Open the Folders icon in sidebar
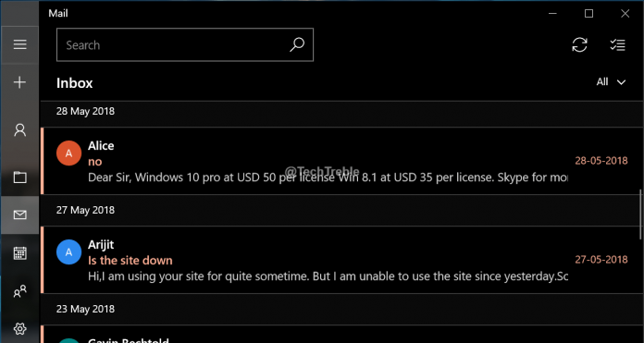The height and width of the screenshot is (343, 644). tap(19, 178)
